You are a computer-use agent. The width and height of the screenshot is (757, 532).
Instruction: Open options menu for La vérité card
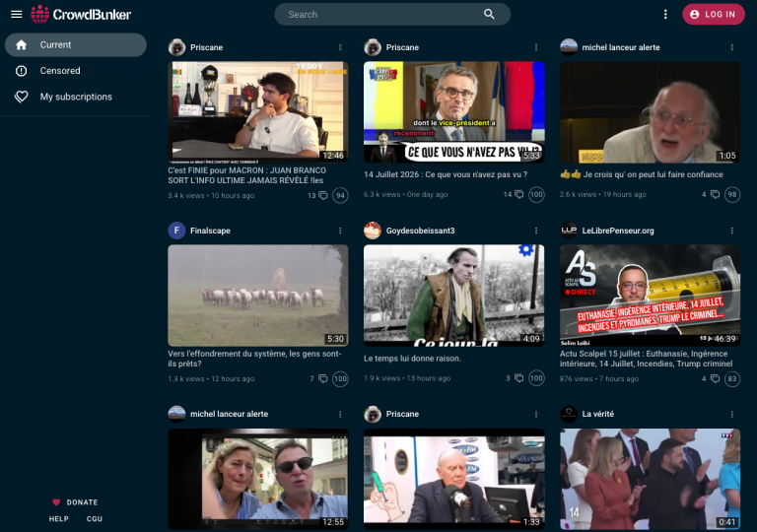coord(732,414)
